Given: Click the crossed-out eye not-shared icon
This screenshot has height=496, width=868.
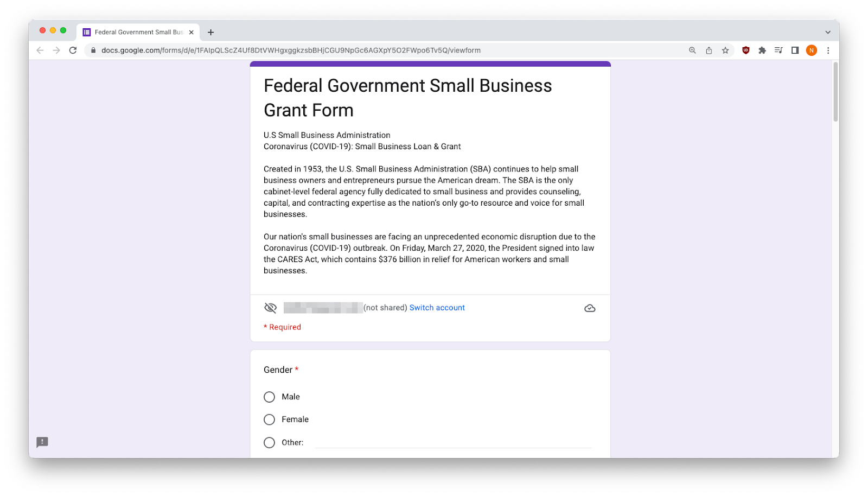Looking at the screenshot, I should (270, 308).
